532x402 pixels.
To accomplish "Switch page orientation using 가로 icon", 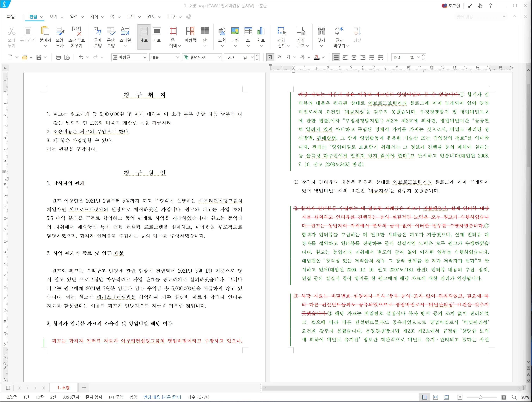I will (157, 36).
